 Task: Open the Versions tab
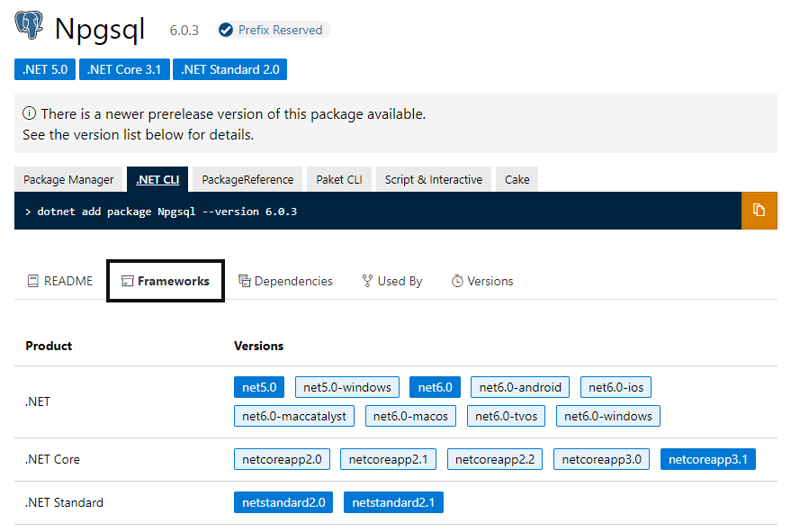point(482,281)
